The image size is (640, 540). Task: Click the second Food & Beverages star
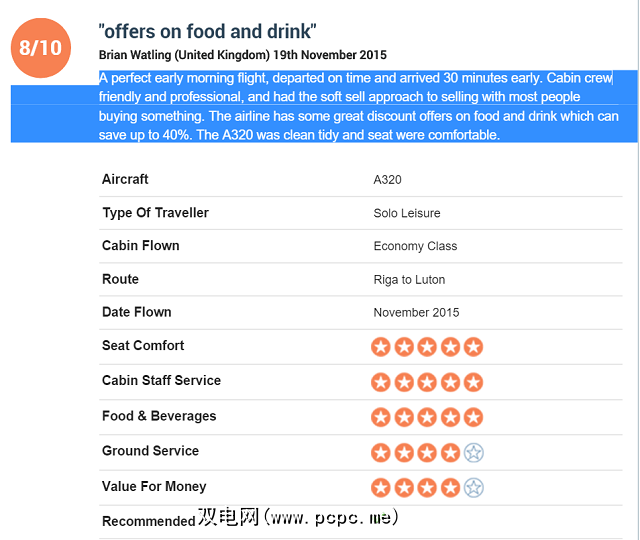(x=404, y=417)
